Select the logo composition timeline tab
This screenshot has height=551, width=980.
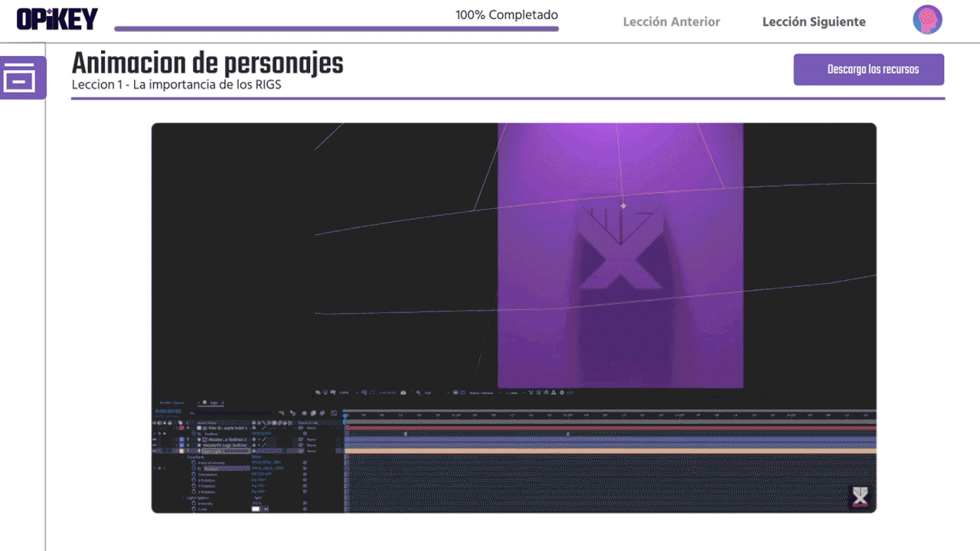(213, 403)
